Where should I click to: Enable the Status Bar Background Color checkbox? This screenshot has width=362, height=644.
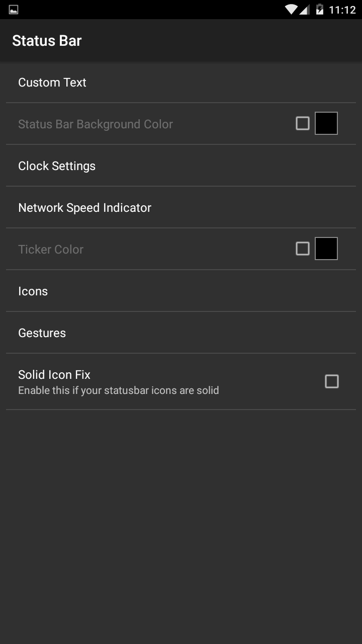point(303,123)
